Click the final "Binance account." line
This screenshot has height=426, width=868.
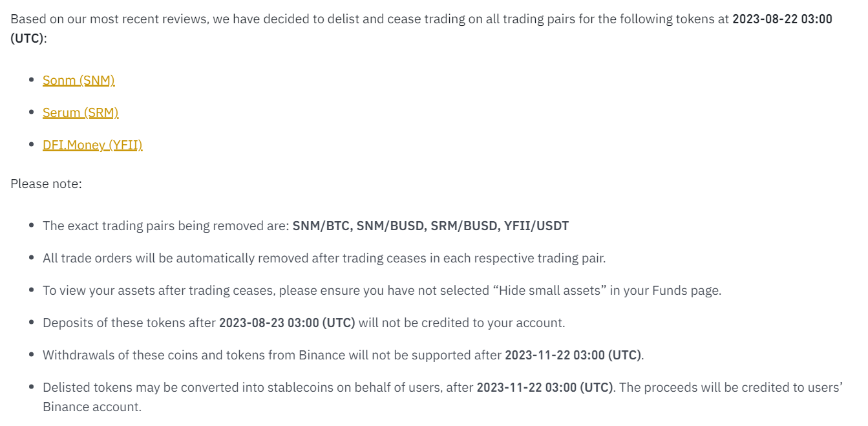click(92, 407)
